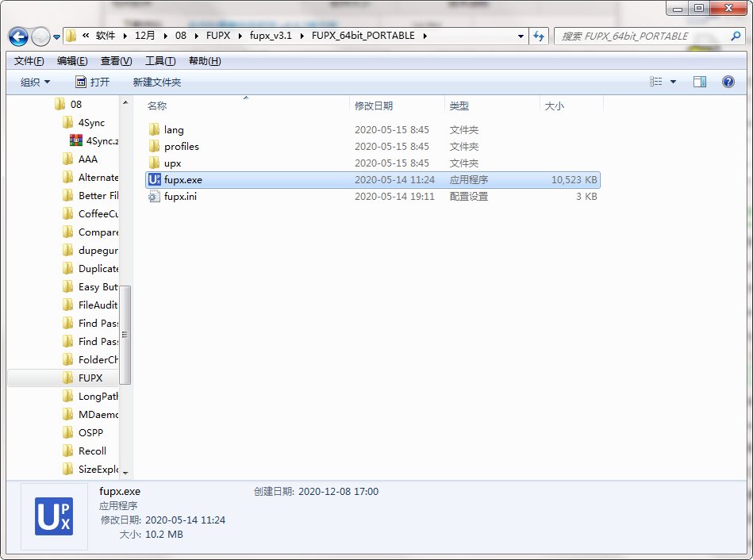
Task: Click the large UPX thumbnail in details pane
Action: tap(54, 516)
